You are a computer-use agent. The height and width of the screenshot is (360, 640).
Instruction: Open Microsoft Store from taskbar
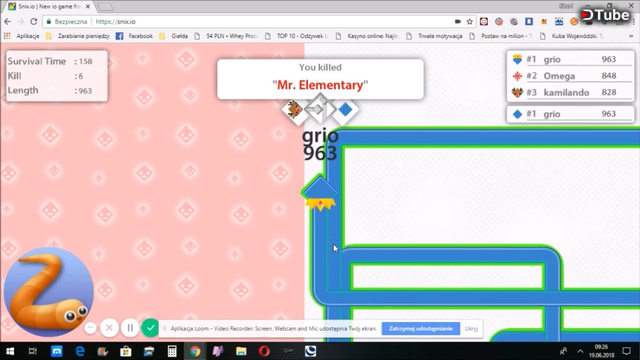click(x=126, y=351)
